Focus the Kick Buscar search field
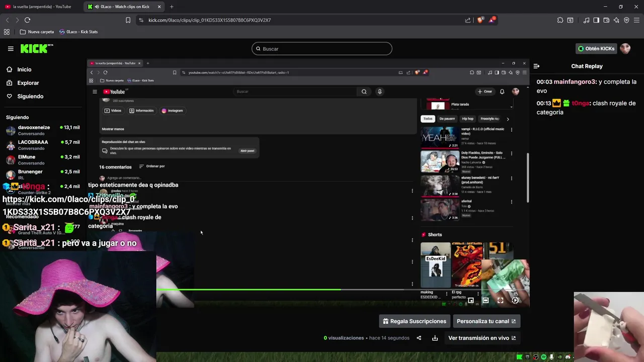This screenshot has height=362, width=644. (x=322, y=49)
